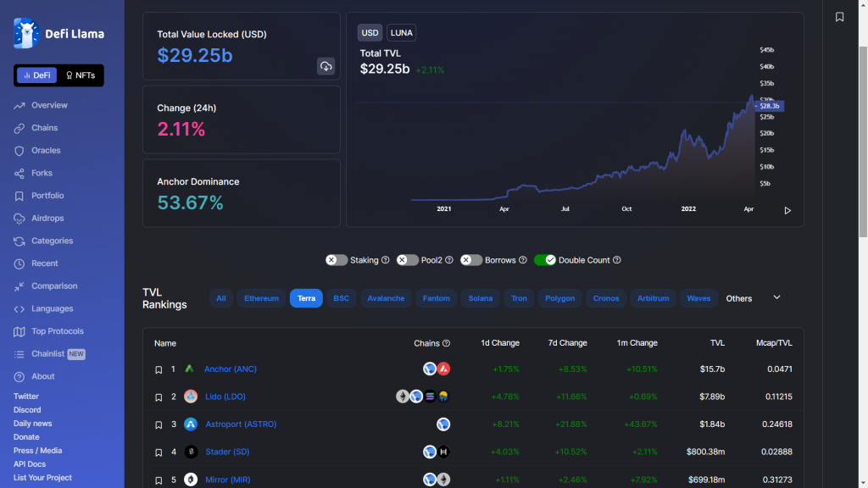
Task: Click the Pool2 help question icon
Action: pyautogui.click(x=449, y=260)
